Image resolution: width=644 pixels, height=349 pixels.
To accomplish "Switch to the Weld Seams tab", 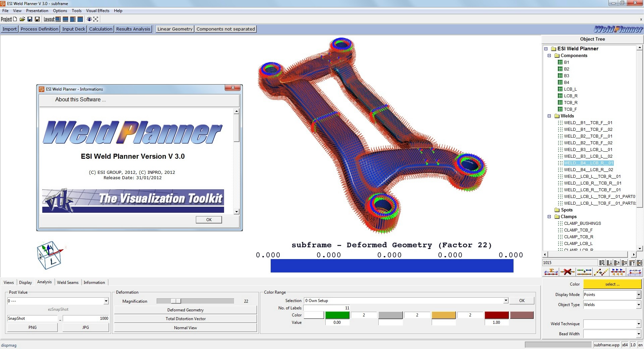I will pos(68,283).
